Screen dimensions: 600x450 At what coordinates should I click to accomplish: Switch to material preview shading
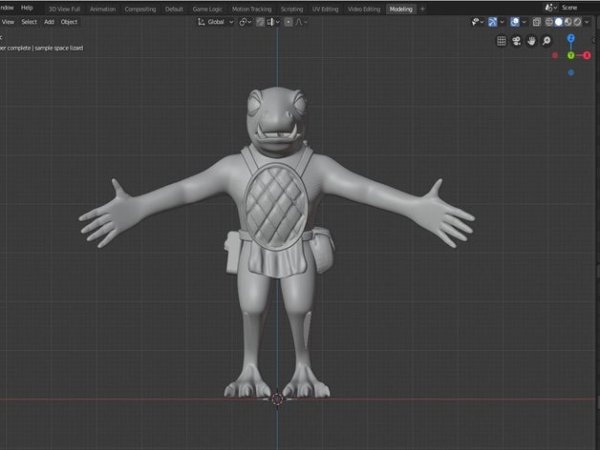pyautogui.click(x=569, y=21)
